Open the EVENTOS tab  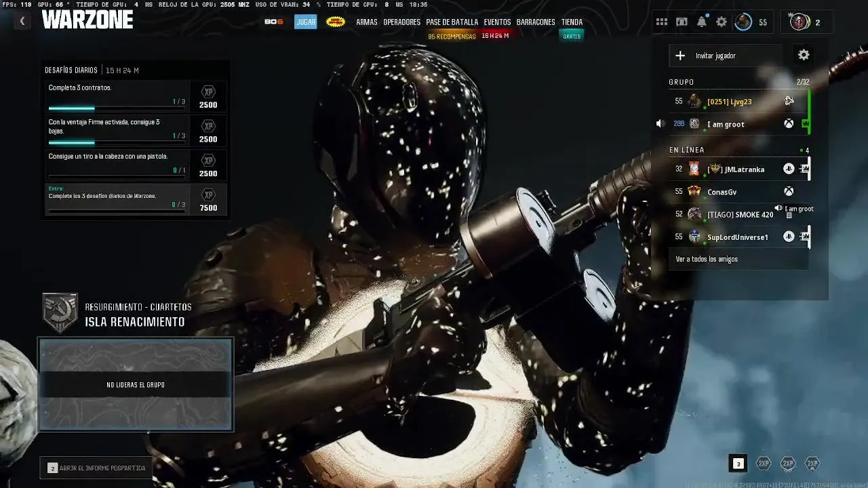click(x=497, y=22)
